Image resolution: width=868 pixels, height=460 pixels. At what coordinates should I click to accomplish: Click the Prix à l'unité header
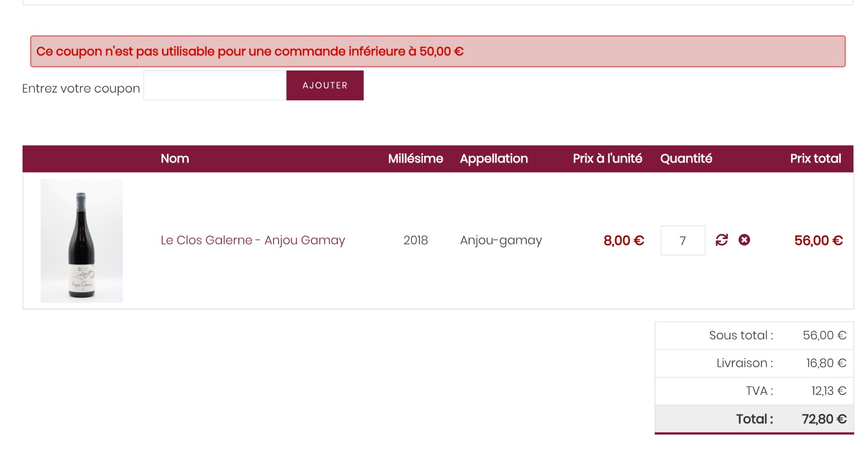(x=607, y=159)
